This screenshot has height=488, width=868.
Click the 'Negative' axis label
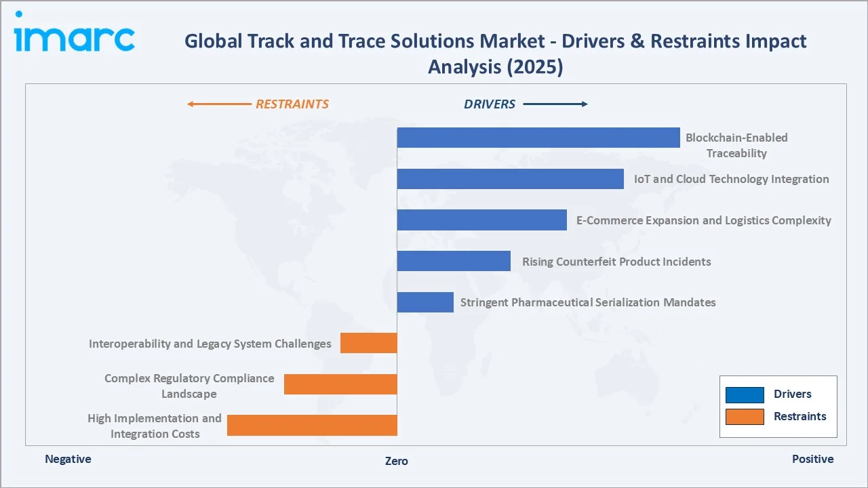[68, 459]
